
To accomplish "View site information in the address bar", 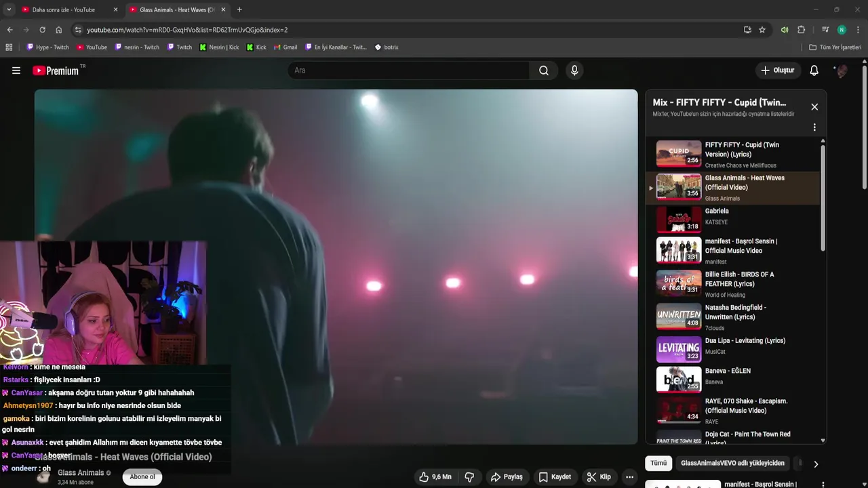I will [x=78, y=30].
